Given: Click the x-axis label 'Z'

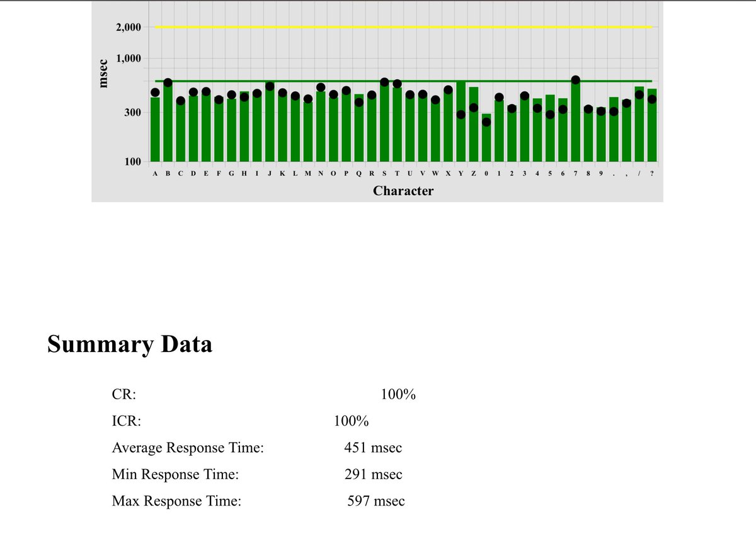Looking at the screenshot, I should [473, 173].
